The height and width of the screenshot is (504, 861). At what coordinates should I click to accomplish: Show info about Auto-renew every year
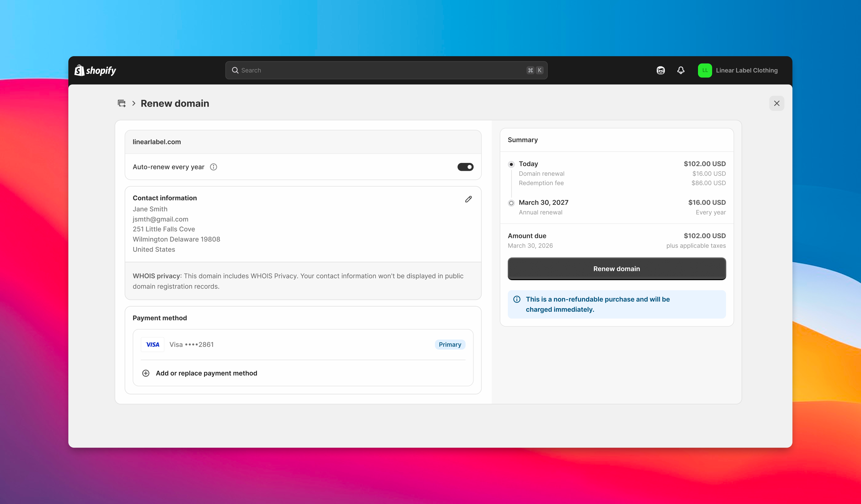tap(214, 167)
